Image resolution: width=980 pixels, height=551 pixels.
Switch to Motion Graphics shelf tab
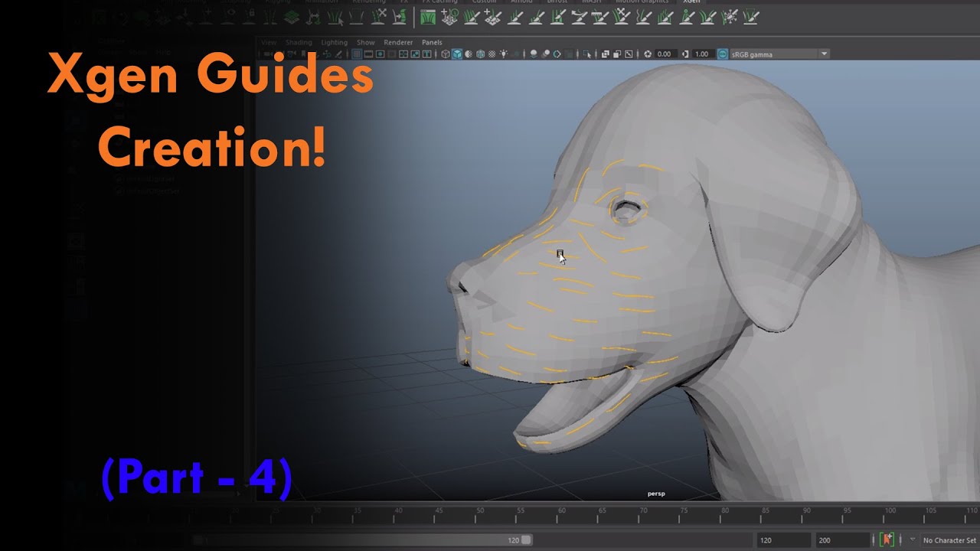click(x=642, y=2)
